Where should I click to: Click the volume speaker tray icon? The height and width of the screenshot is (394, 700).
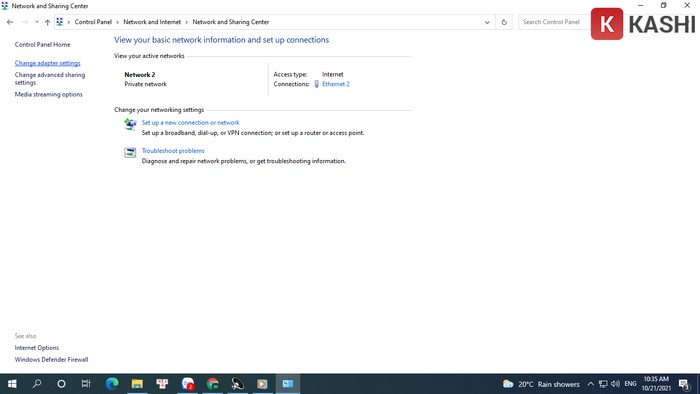coord(616,384)
